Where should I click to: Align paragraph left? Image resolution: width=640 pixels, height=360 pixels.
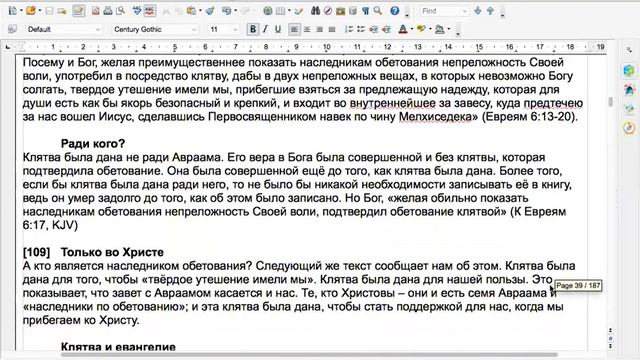coord(294,29)
